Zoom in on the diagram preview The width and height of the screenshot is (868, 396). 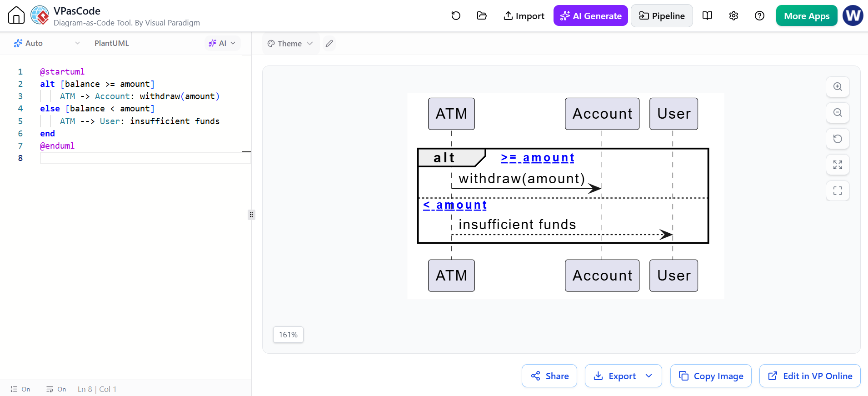tap(838, 87)
